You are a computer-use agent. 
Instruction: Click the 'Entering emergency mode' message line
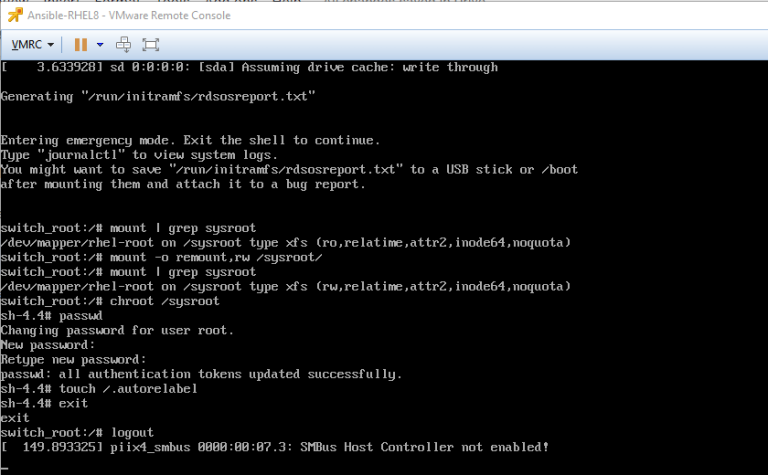point(190,140)
